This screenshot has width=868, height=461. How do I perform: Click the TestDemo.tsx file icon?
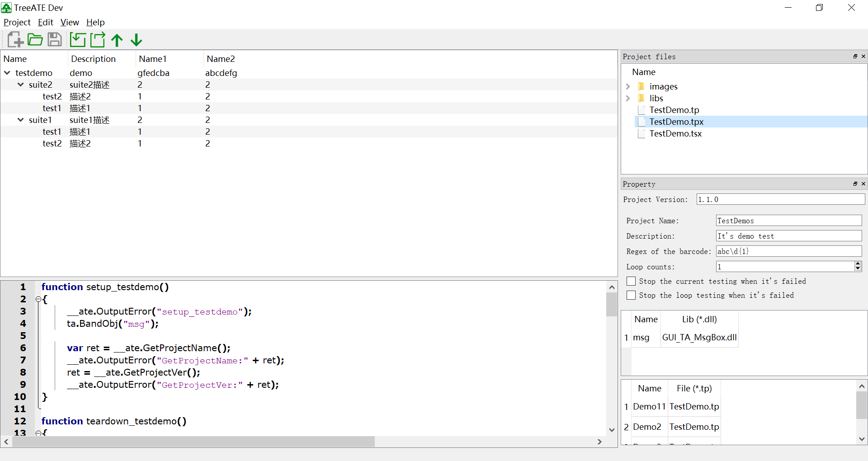641,133
